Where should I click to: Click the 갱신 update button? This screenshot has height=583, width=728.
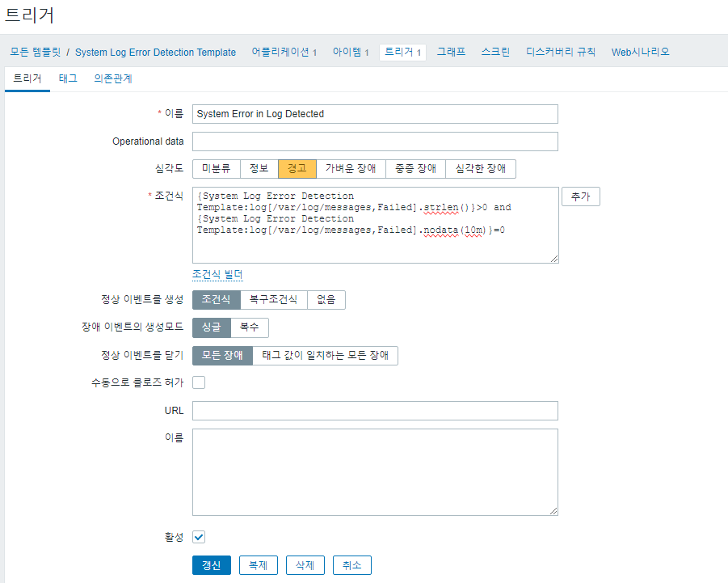212,565
